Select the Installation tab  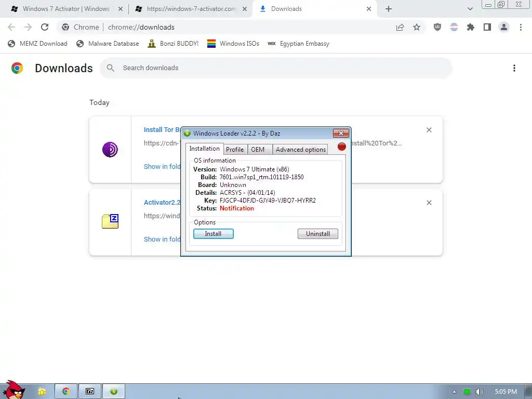click(205, 149)
